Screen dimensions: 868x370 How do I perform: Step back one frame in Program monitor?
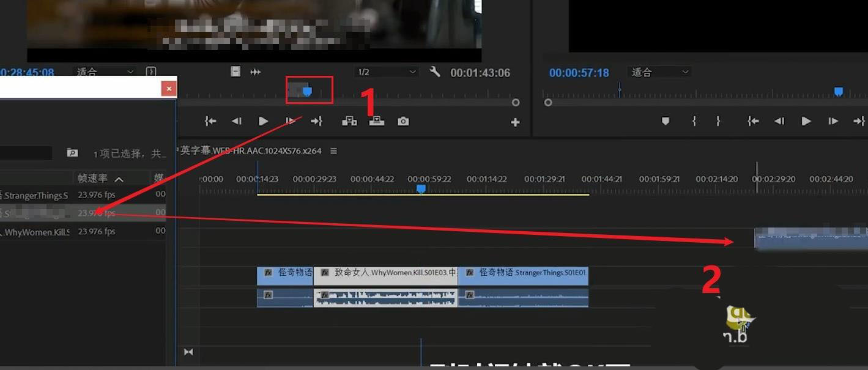pos(779,121)
